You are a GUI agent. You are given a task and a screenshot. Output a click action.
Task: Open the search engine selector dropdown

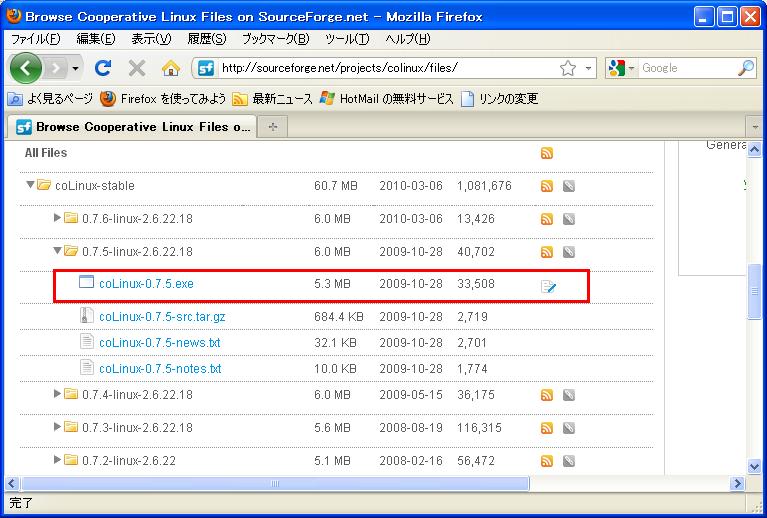[x=621, y=68]
